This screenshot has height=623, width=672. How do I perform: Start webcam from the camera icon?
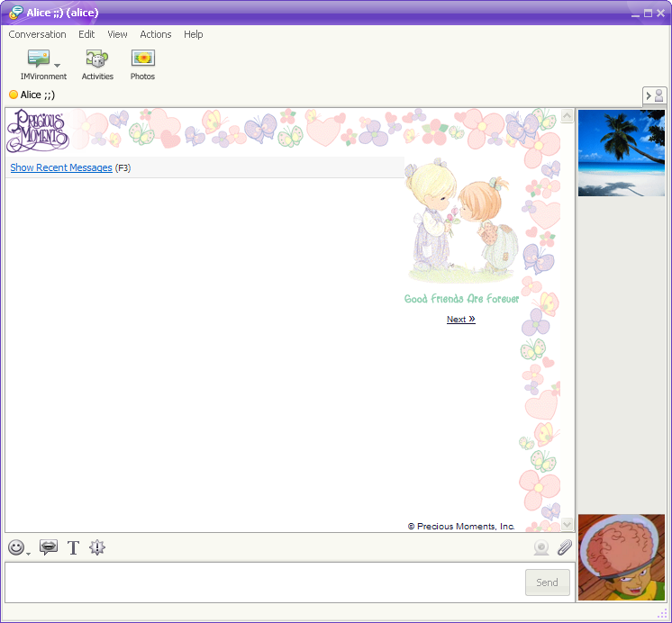(x=541, y=547)
